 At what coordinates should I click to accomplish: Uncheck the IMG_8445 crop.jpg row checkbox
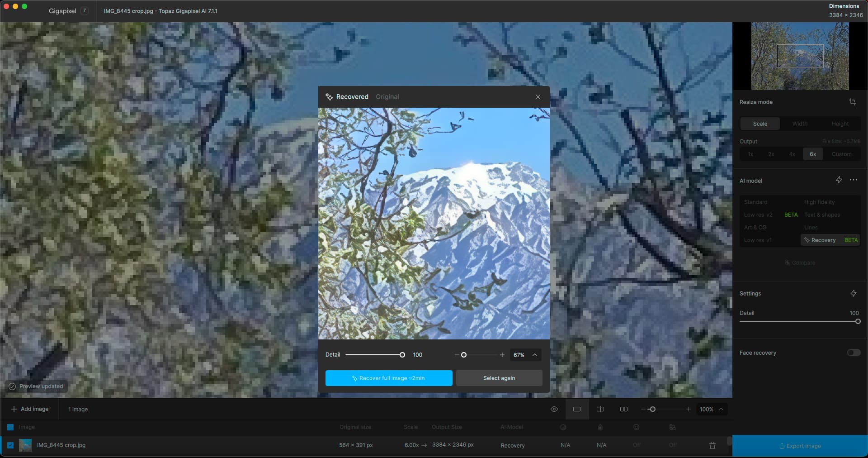point(10,445)
